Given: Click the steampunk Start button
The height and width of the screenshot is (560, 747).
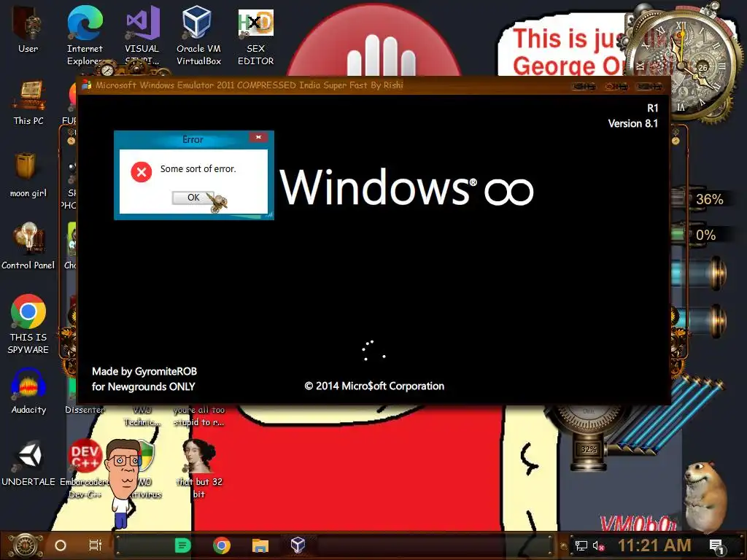Looking at the screenshot, I should coord(26,545).
